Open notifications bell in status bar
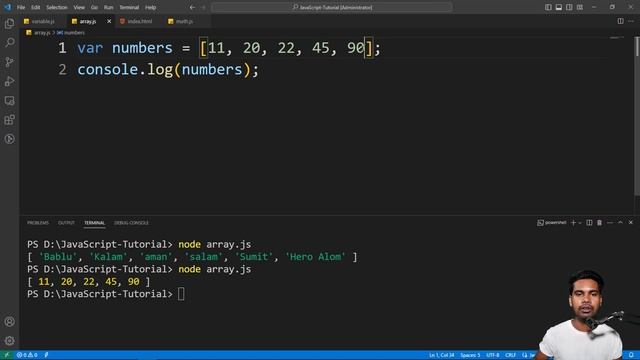640x360 pixels. (631, 355)
